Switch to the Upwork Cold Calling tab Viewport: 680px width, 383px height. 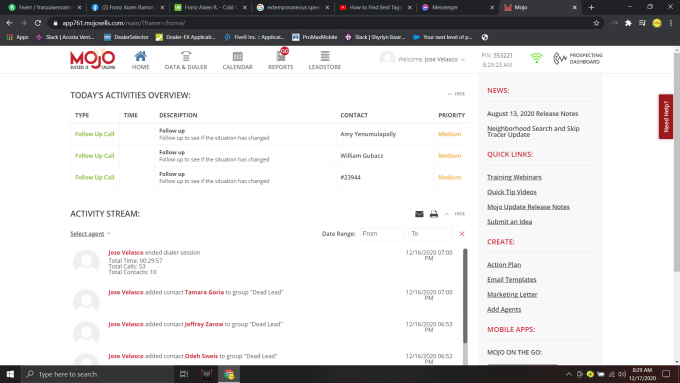coord(211,7)
